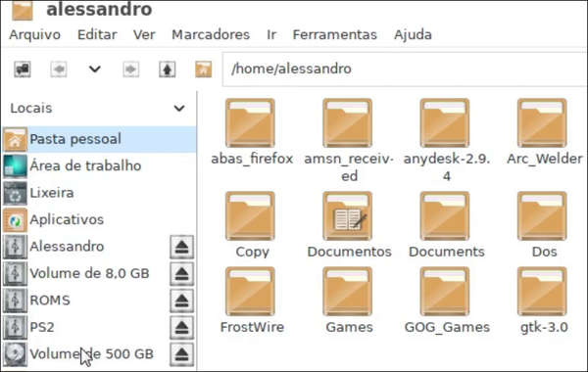Go to parent folder up arrow
The width and height of the screenshot is (588, 372).
click(168, 70)
